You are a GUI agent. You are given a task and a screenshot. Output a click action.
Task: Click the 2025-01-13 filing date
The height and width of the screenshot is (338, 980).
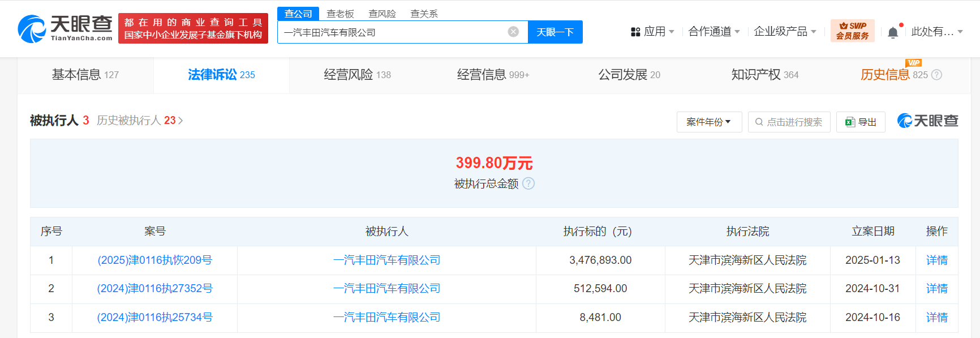click(x=872, y=260)
